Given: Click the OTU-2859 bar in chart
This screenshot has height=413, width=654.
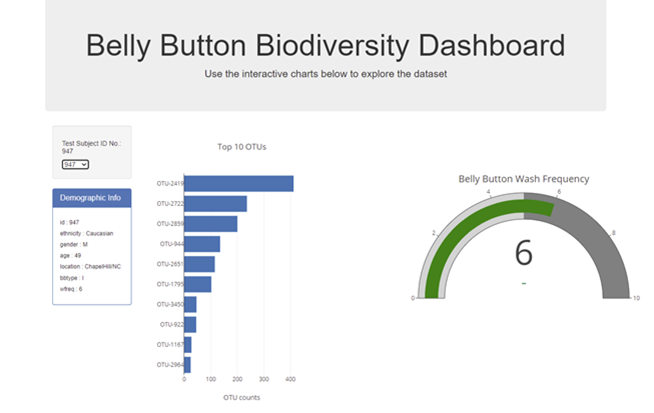Looking at the screenshot, I should pos(211,224).
